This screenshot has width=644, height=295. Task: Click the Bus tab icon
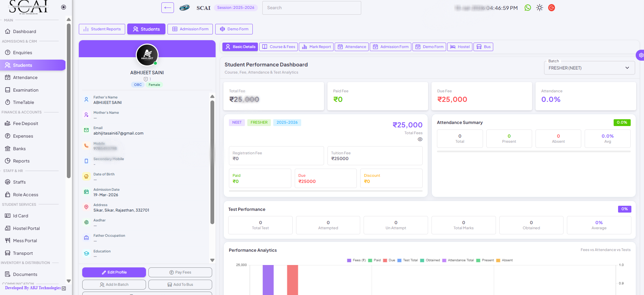point(479,47)
